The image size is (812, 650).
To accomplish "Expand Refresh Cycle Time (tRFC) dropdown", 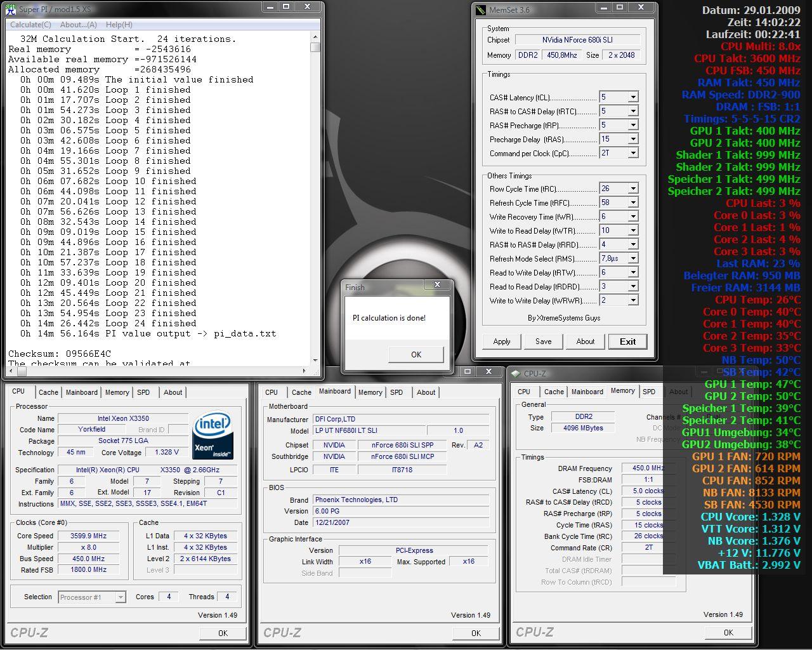I will (632, 202).
